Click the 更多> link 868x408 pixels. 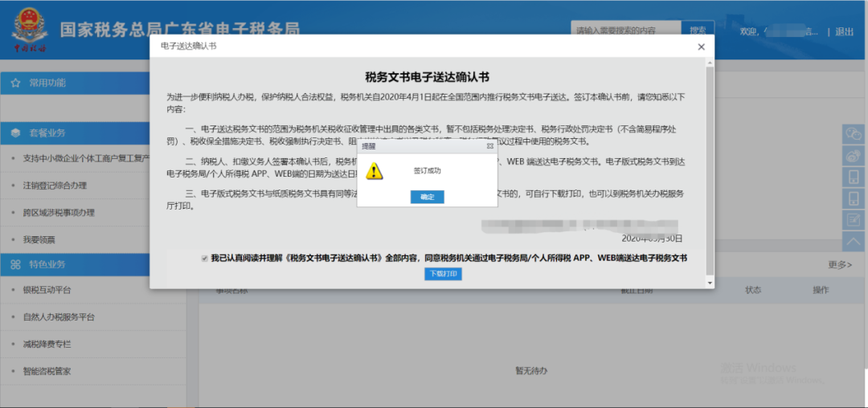tap(840, 264)
